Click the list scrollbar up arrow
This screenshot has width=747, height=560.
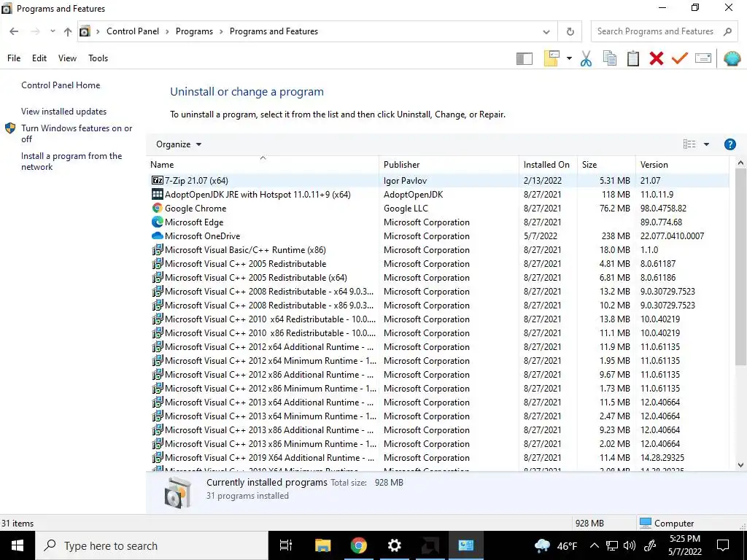(x=740, y=163)
